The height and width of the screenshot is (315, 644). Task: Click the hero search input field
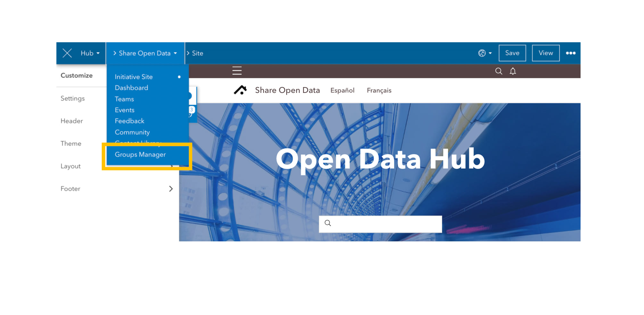[x=380, y=224]
